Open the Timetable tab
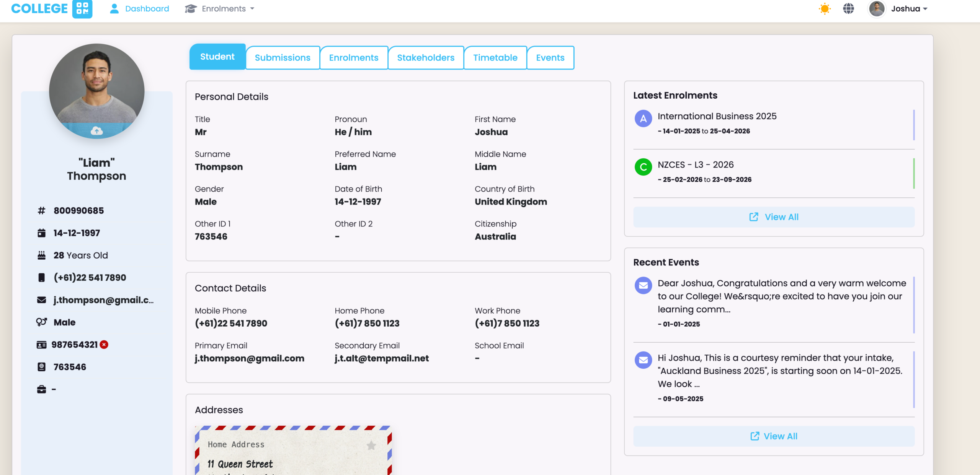Viewport: 980px width, 475px height. [x=495, y=58]
